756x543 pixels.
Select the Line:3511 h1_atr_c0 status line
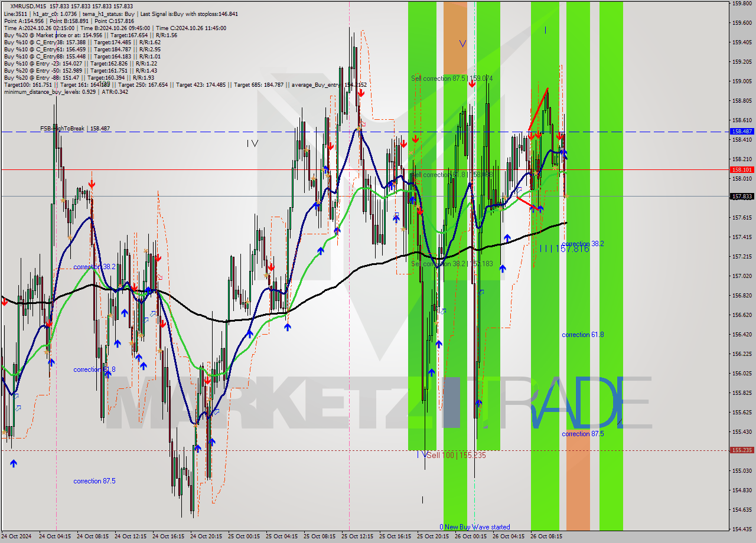[121, 14]
